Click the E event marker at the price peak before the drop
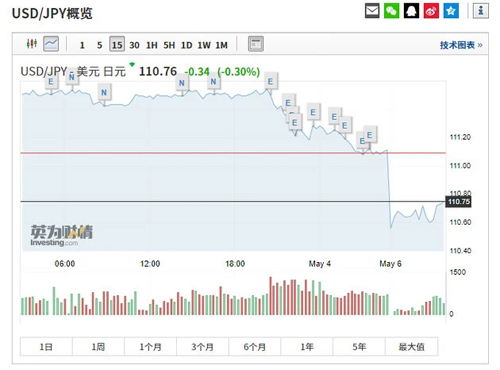The width and height of the screenshot is (500, 370). click(270, 81)
